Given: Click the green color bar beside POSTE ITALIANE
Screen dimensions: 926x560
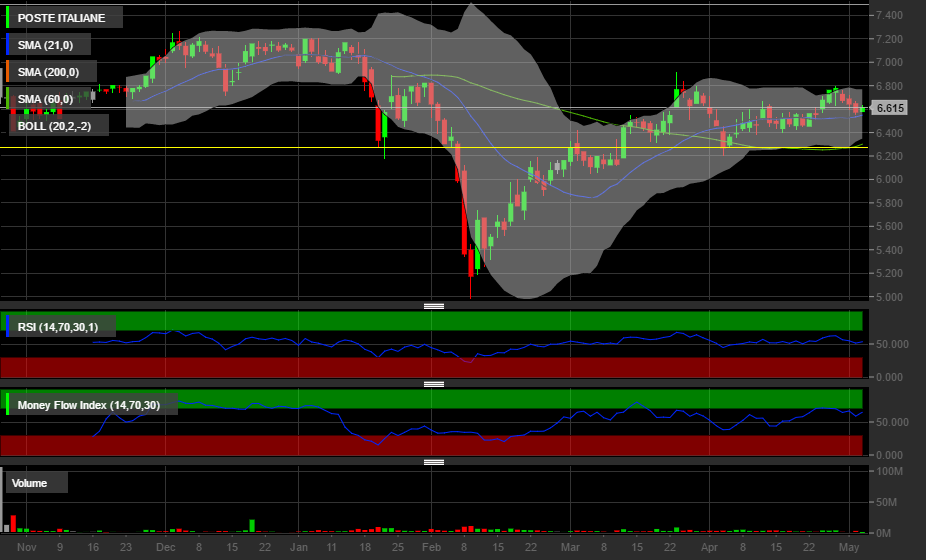Looking at the screenshot, I should tap(7, 18).
